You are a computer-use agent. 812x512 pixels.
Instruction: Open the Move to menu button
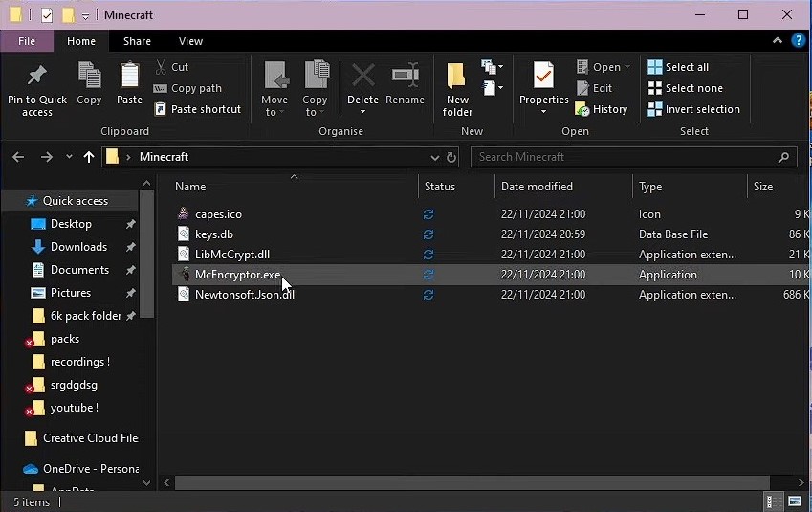pyautogui.click(x=274, y=89)
